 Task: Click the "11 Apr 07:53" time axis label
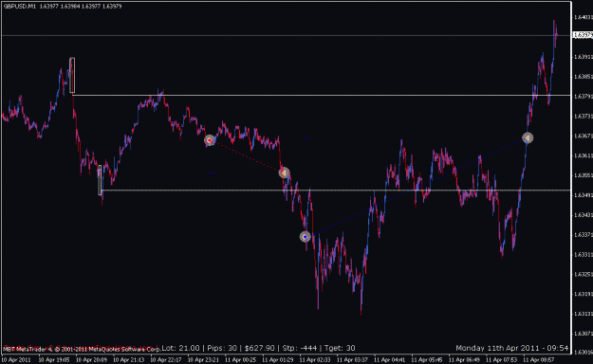(501, 359)
